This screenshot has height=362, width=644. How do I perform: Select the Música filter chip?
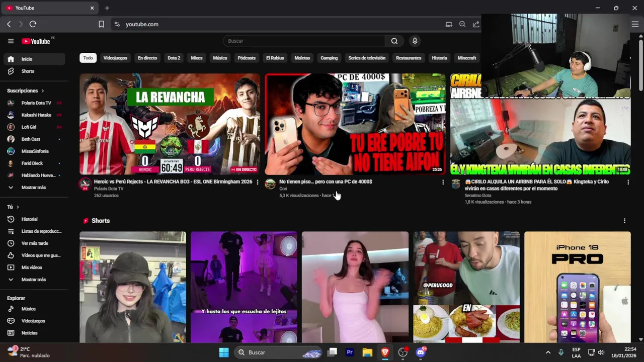(220, 58)
